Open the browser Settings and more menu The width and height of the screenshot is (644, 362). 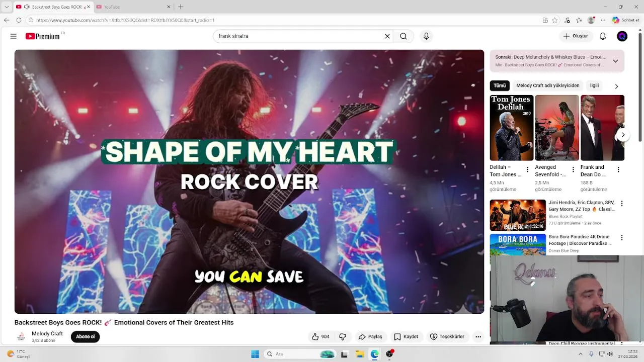pyautogui.click(x=603, y=20)
